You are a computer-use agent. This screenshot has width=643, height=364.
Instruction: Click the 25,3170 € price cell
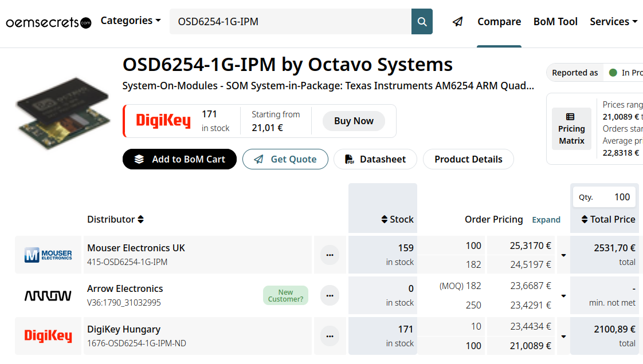[x=530, y=246]
